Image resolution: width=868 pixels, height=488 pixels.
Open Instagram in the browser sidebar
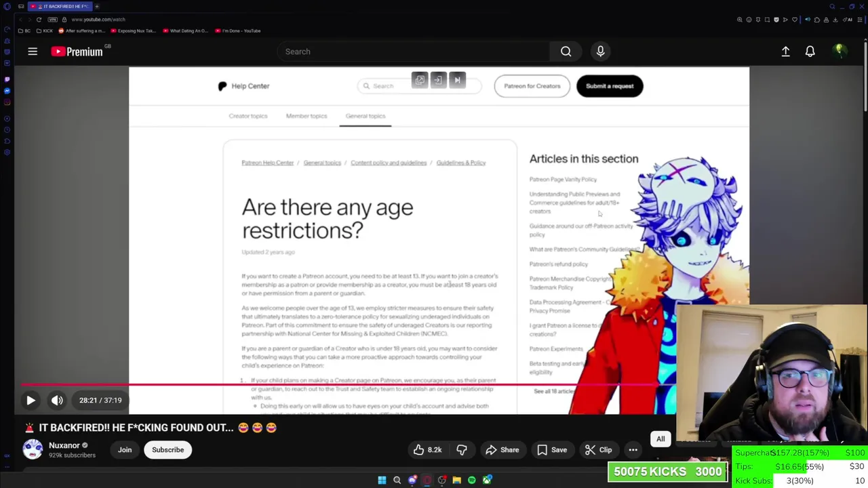tap(7, 102)
